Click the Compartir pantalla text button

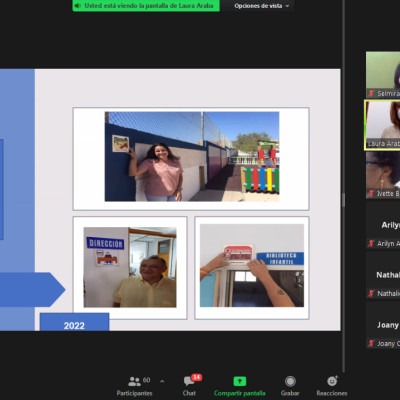[x=240, y=393]
